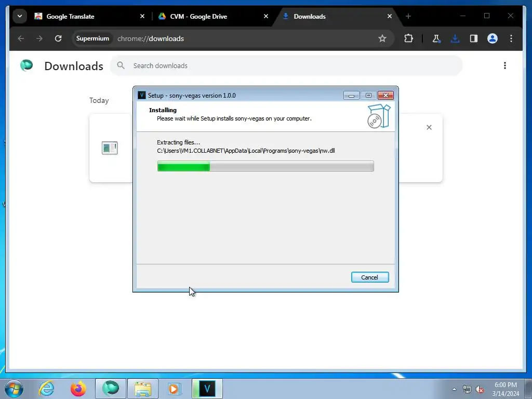Click the muted volume tray icon
The height and width of the screenshot is (399, 532).
[x=480, y=390]
